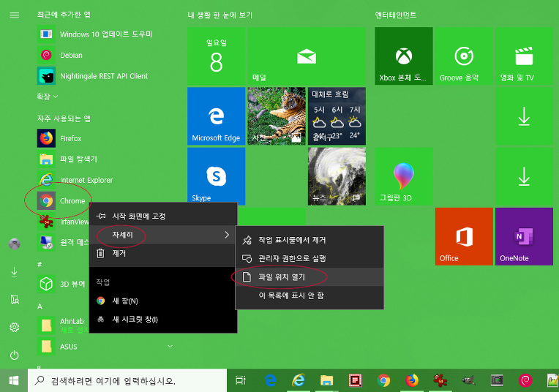Screen dimensions: 559x392
Task: Open Task View on the taskbar
Action: (241, 380)
